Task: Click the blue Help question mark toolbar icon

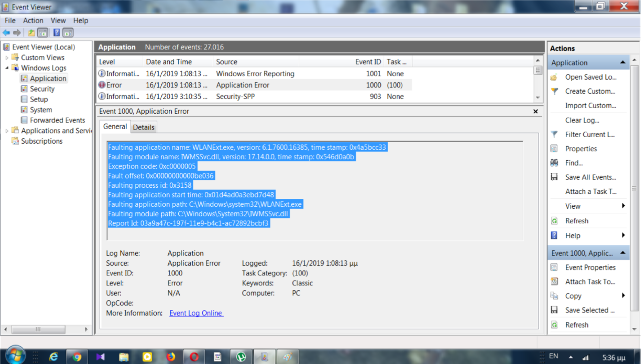Action: coord(57,33)
